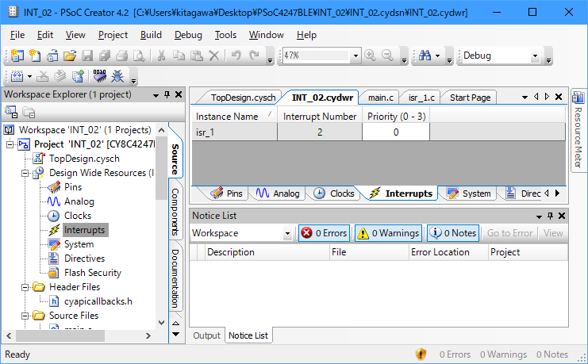Screen dimensions: 588x364
Task: Switch to the main.c tab
Action: 380,98
